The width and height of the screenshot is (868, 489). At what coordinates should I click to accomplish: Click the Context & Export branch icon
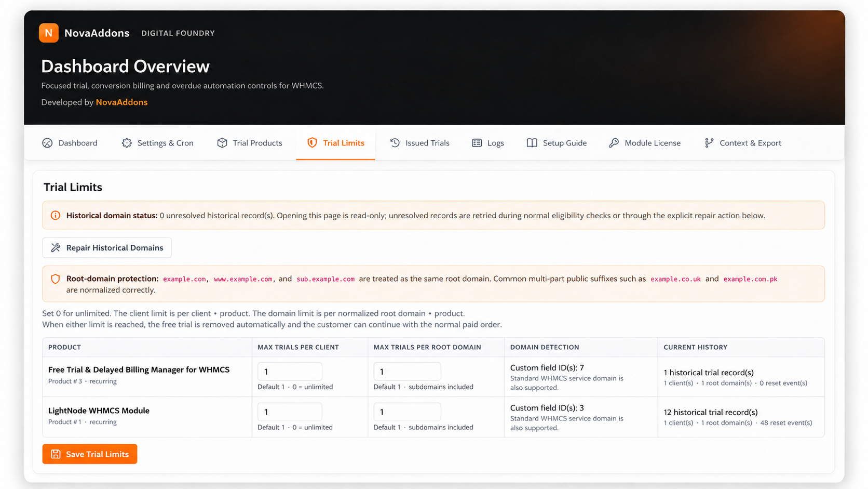coord(709,143)
